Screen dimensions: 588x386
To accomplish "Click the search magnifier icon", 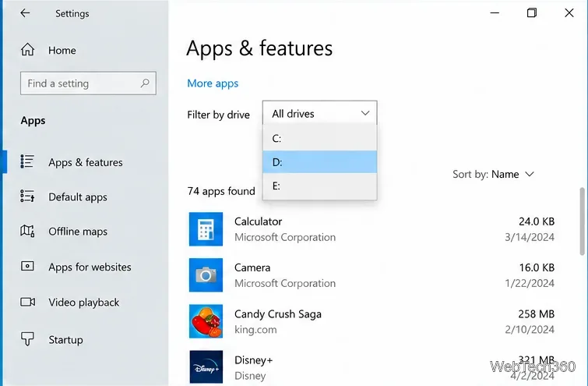I will click(x=145, y=83).
